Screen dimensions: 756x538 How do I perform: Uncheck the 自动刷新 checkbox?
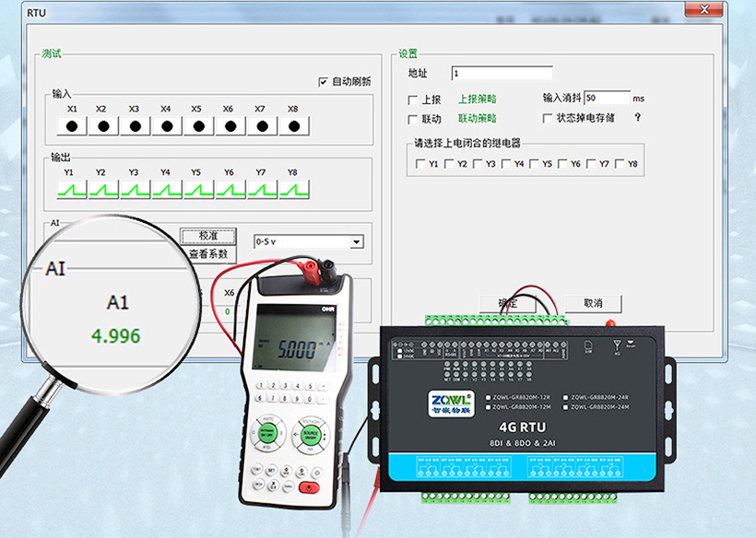point(324,81)
